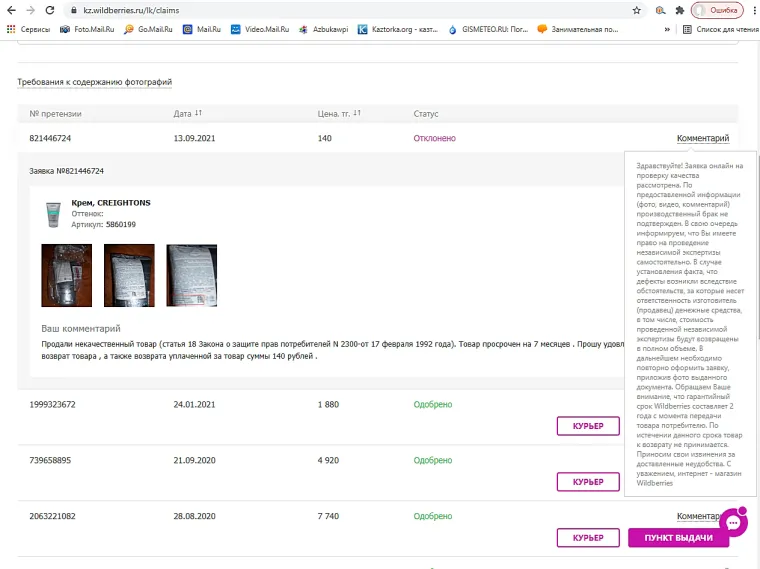Click the Video.Mail.Ru bookmark
This screenshot has height=569, width=760.
262,30
